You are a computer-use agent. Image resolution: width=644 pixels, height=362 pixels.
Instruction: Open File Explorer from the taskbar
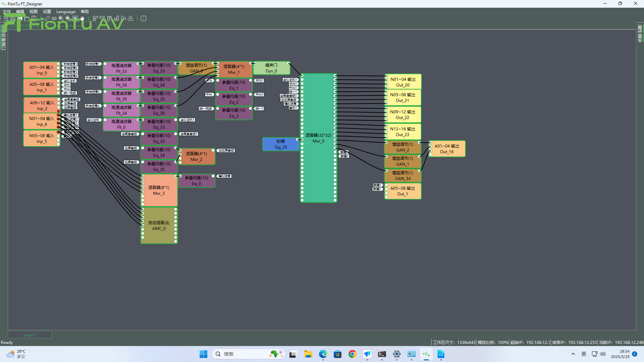click(308, 354)
